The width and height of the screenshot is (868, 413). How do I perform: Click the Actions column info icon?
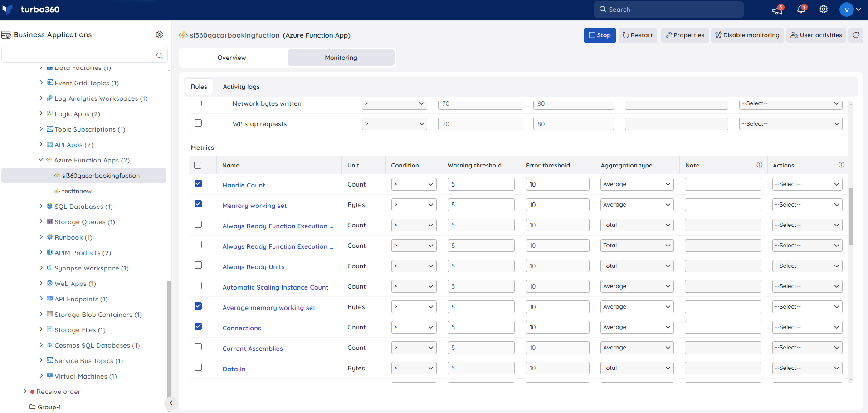tap(841, 165)
